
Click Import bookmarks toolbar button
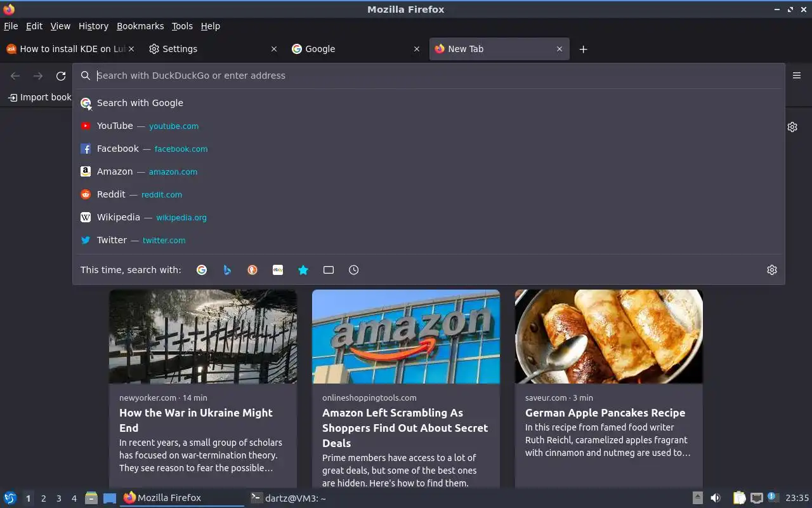pyautogui.click(x=39, y=97)
